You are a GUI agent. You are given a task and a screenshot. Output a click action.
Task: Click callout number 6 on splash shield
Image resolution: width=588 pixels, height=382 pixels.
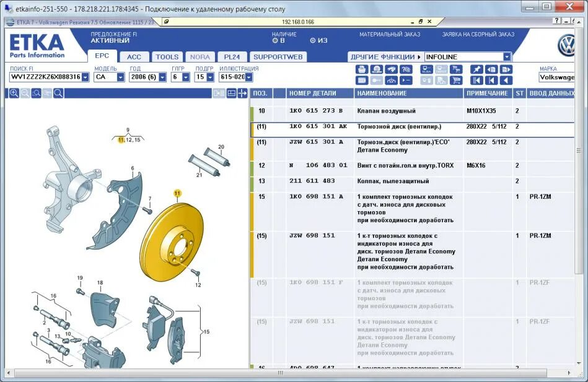click(x=133, y=168)
